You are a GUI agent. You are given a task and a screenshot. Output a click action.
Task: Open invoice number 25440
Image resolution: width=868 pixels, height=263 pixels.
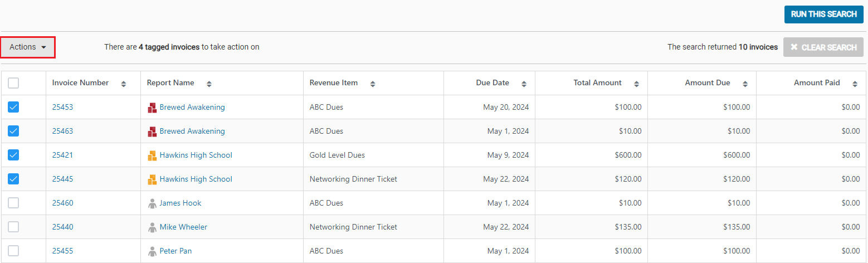point(62,227)
